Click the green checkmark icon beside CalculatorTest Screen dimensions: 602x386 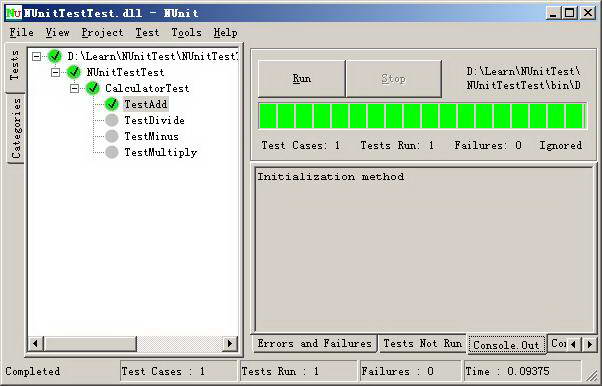[x=93, y=88]
